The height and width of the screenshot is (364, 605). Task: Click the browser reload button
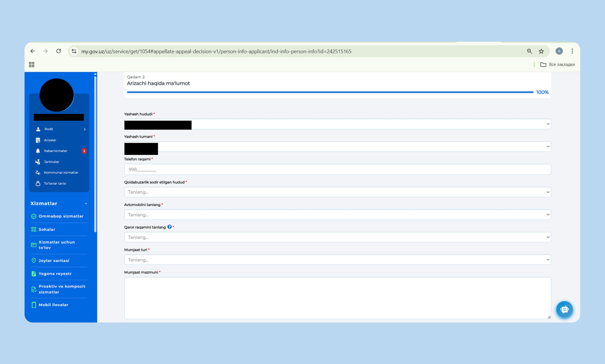[x=59, y=51]
